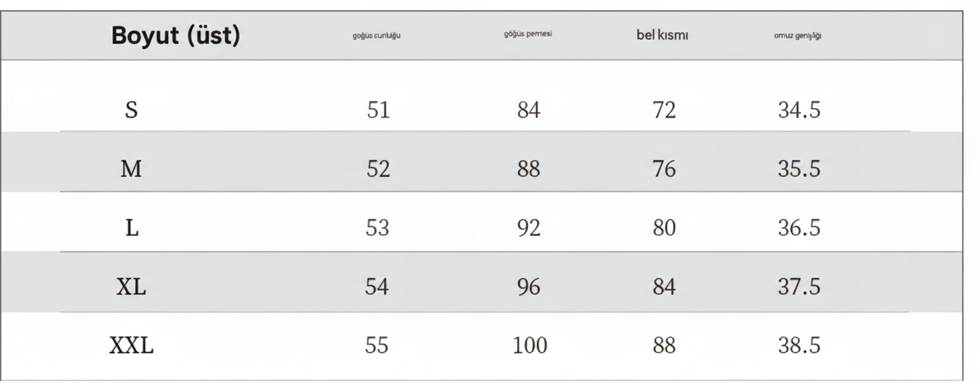The width and height of the screenshot is (980, 384).
Task: Select the L size row label
Action: click(x=132, y=228)
